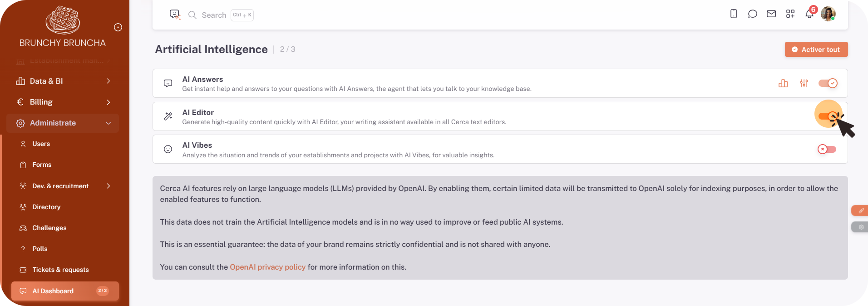This screenshot has width=868, height=306.
Task: Expand the Billing sidebar section
Action: [63, 102]
